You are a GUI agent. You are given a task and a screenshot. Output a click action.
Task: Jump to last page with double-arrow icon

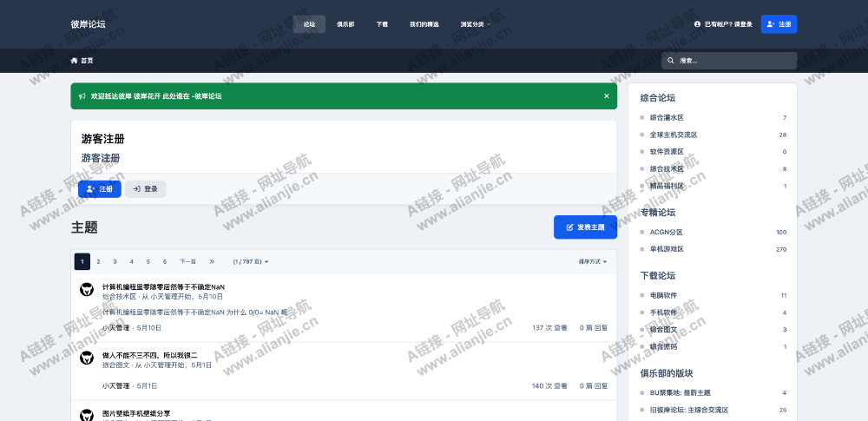click(212, 261)
